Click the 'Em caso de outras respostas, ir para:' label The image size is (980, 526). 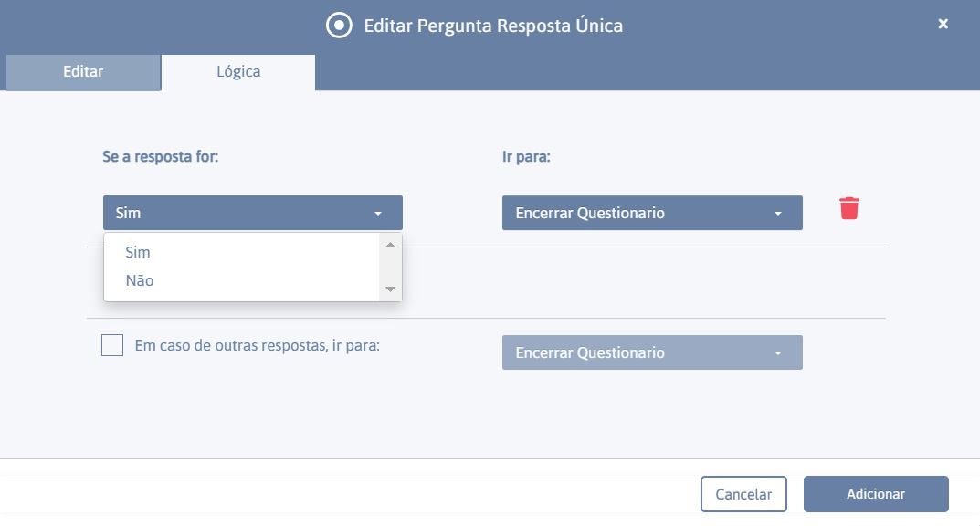258,345
